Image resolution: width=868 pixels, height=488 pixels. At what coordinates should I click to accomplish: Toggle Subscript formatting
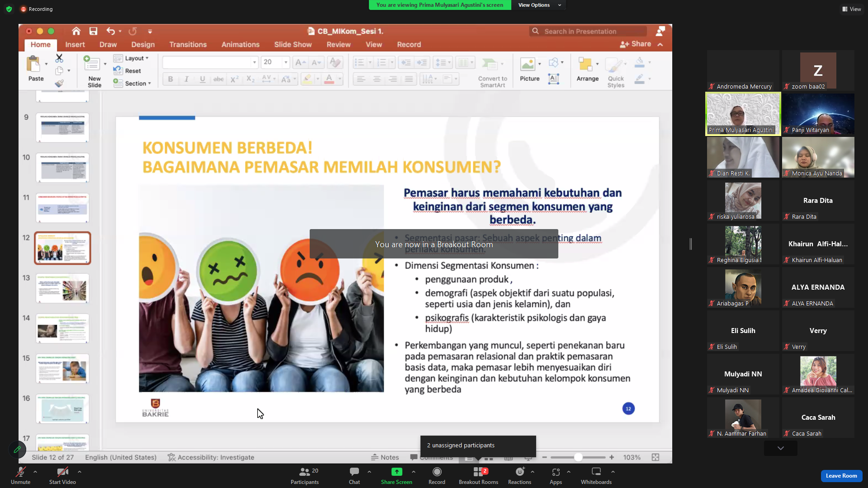250,79
